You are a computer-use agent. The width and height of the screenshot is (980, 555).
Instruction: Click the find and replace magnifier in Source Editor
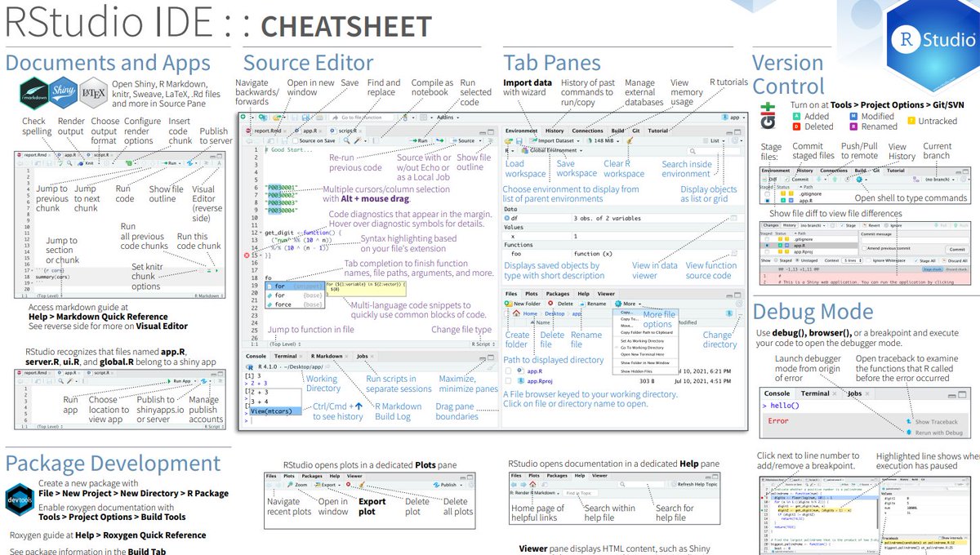click(346, 140)
